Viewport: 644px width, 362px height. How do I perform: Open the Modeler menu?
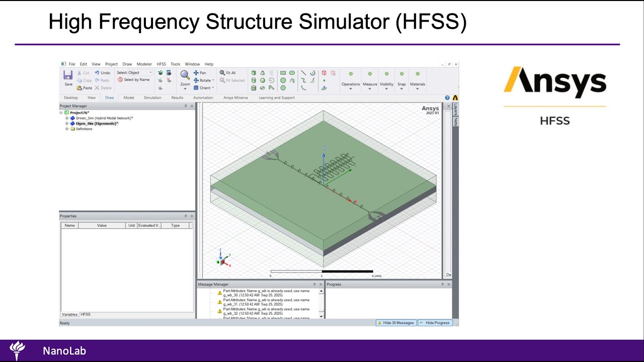click(x=144, y=64)
